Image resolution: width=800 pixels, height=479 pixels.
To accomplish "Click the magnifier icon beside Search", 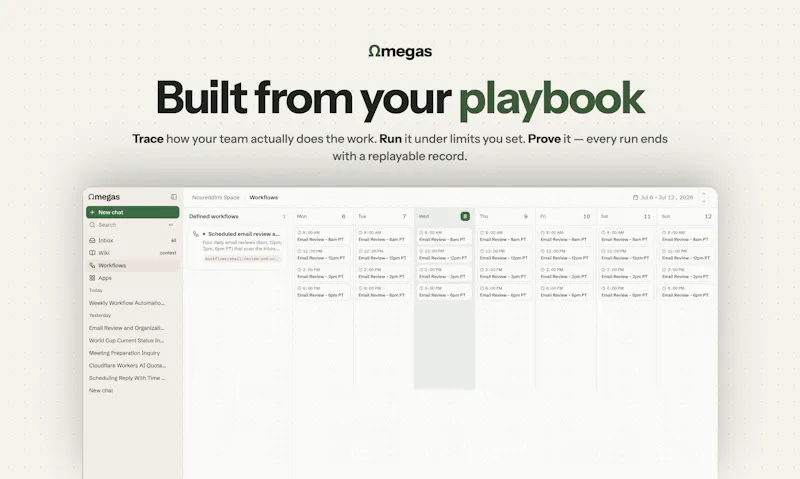I will pos(92,225).
